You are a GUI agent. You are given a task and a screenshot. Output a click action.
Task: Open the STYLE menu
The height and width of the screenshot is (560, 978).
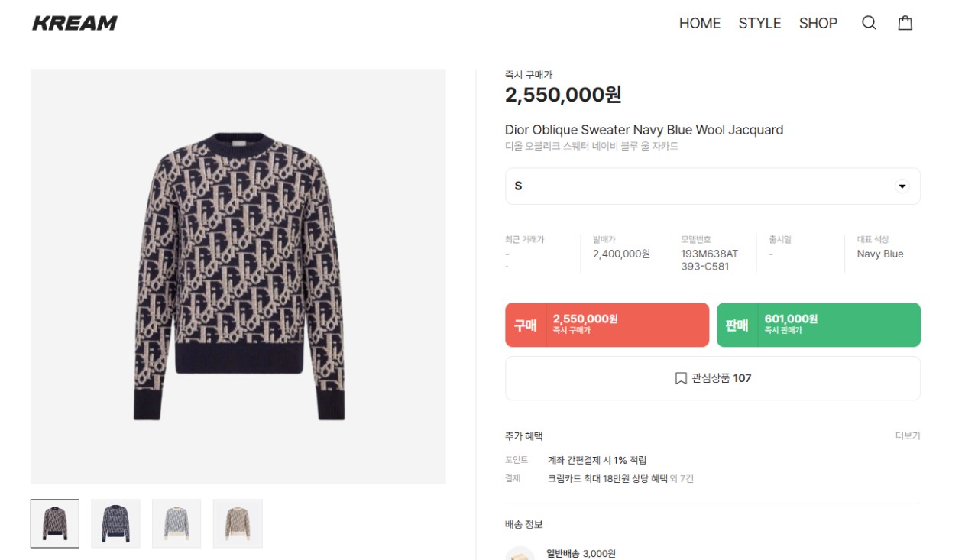(759, 24)
